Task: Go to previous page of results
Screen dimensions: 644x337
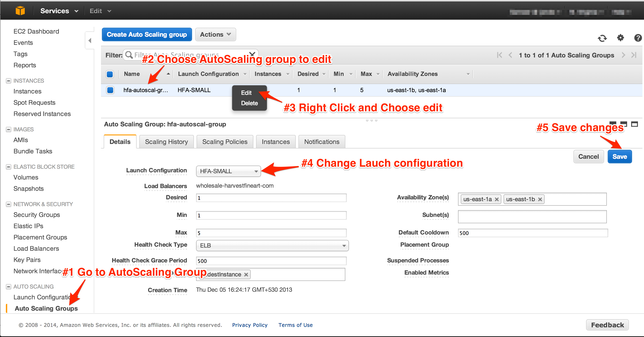Action: tap(510, 55)
